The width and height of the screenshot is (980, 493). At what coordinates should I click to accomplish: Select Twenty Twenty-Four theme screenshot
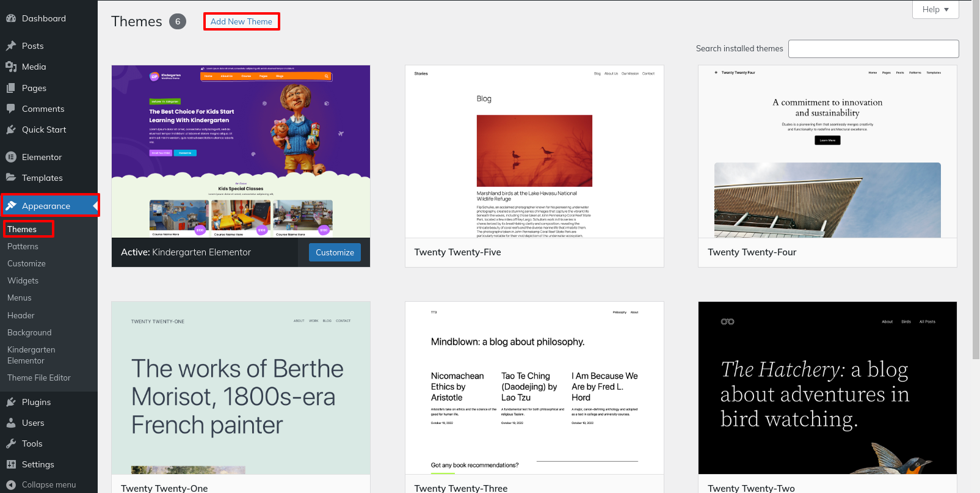pyautogui.click(x=827, y=152)
